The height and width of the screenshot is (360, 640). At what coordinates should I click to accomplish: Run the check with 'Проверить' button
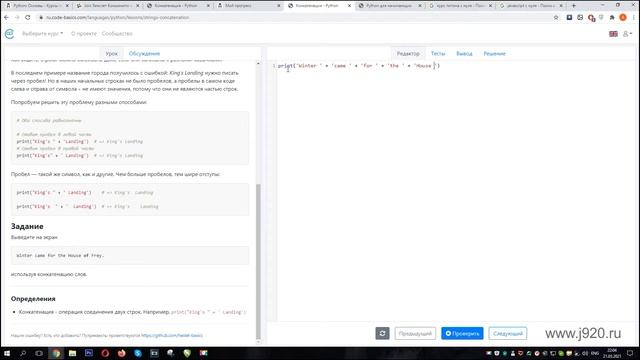point(462,333)
